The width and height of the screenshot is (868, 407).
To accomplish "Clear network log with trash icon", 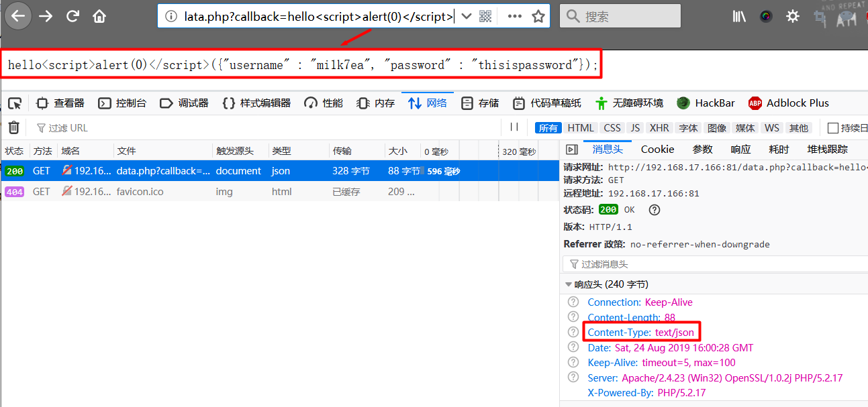I will point(13,127).
